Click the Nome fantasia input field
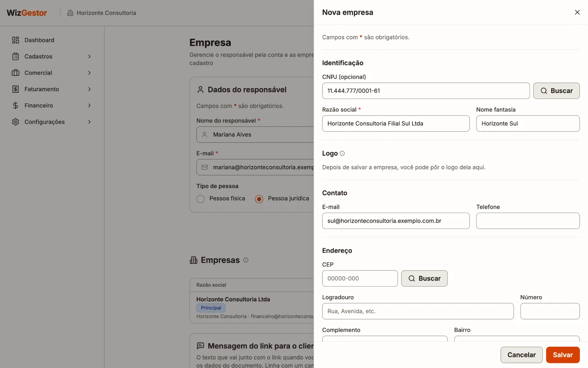Viewport: 588px width, 368px height. 528,124
